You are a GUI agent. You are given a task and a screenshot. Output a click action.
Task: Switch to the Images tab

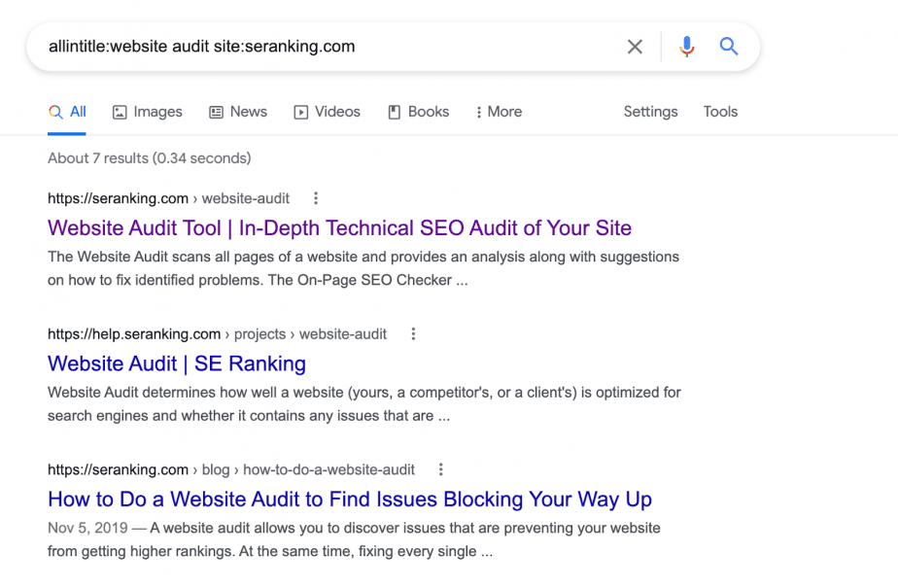[x=147, y=112]
